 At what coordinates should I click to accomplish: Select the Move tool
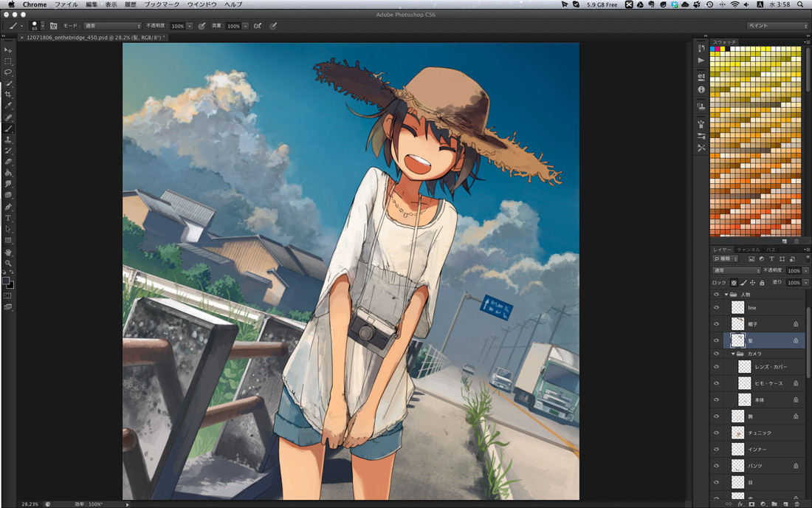coord(8,50)
